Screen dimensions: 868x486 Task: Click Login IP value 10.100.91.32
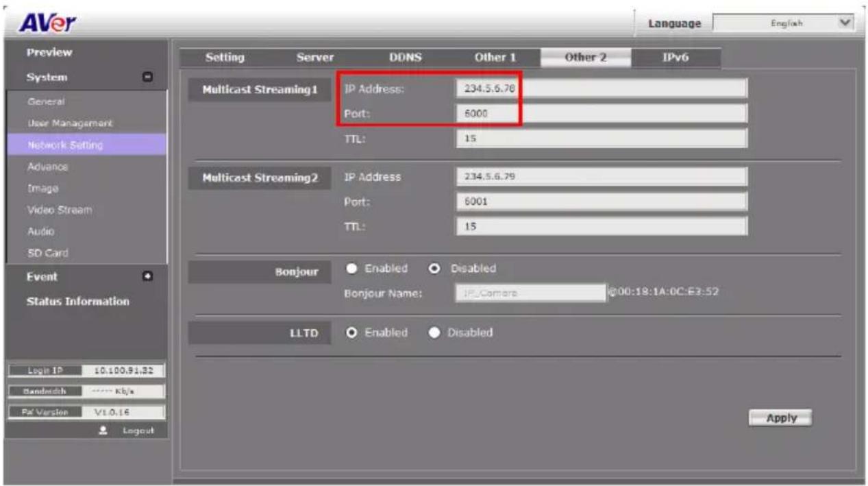(123, 371)
